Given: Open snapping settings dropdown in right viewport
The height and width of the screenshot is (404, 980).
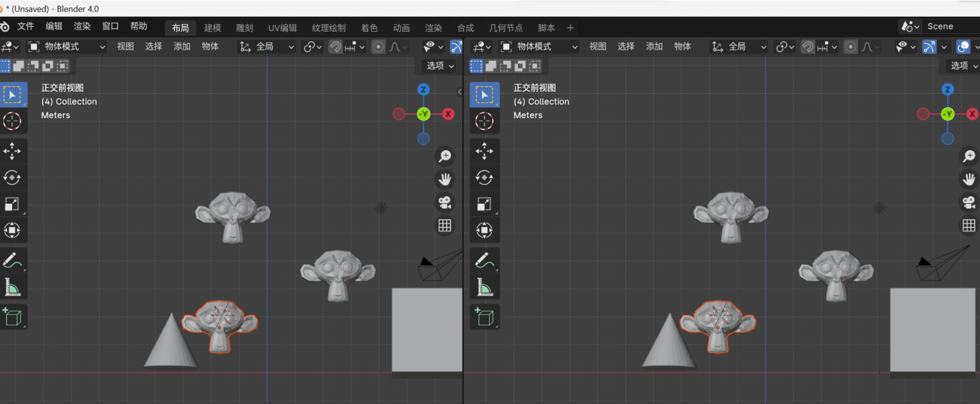Looking at the screenshot, I should [827, 47].
